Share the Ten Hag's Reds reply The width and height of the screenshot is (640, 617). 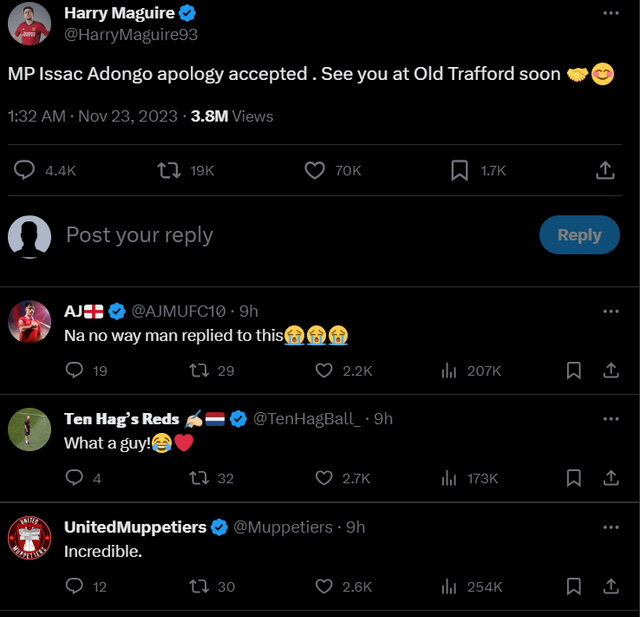(610, 478)
